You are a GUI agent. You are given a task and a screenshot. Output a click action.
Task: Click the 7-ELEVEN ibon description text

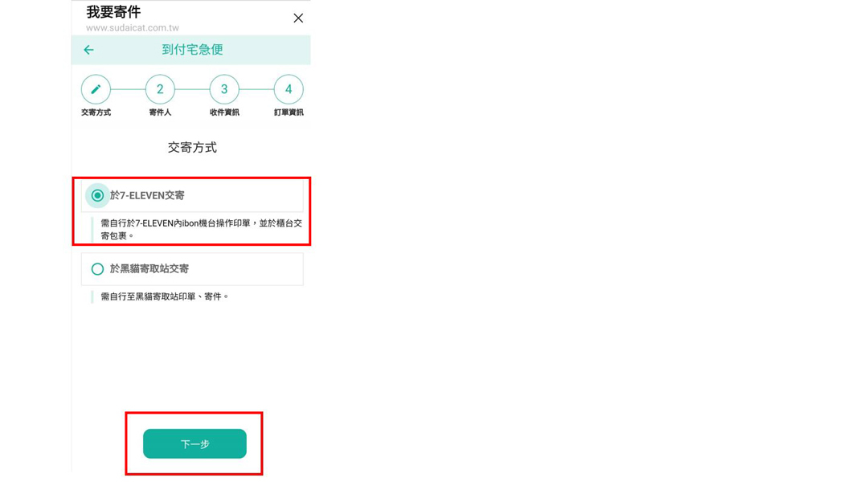(x=201, y=229)
